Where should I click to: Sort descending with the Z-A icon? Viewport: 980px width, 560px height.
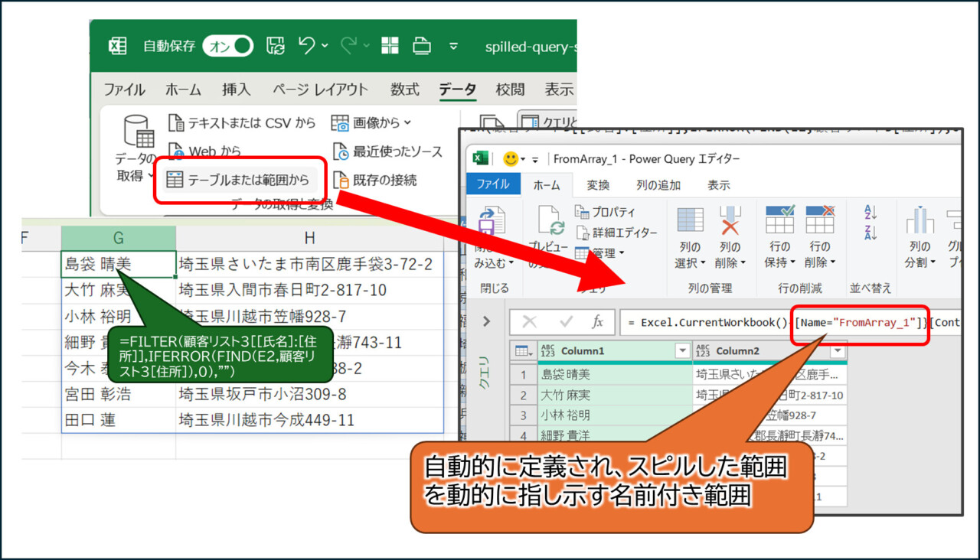[870, 232]
